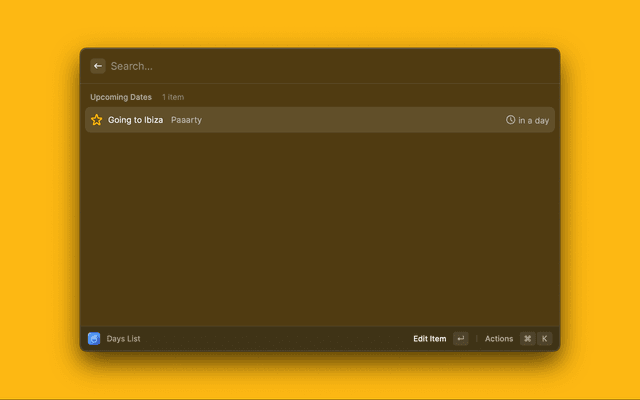
Task: Click the Days List extension icon
Action: (x=94, y=339)
